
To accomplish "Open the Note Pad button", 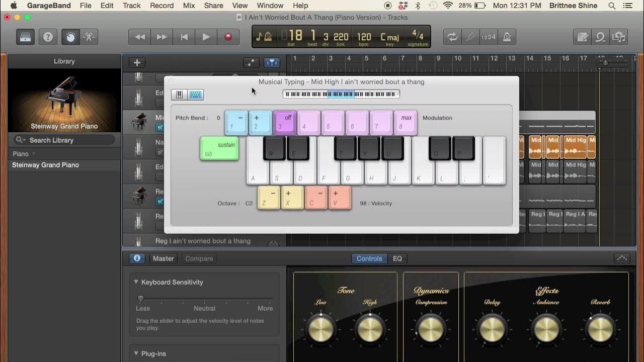I will point(583,37).
